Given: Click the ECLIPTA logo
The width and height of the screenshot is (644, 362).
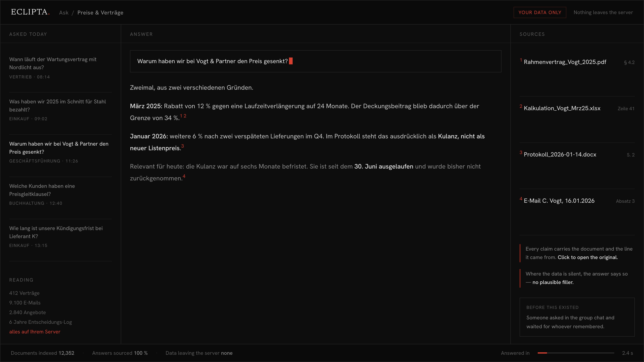Looking at the screenshot, I should point(30,12).
